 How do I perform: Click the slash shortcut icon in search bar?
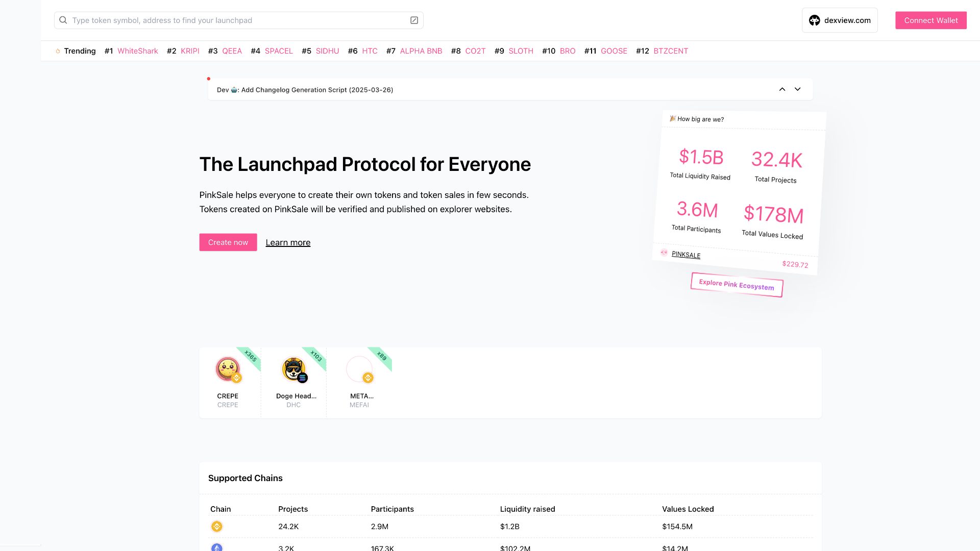click(x=414, y=20)
